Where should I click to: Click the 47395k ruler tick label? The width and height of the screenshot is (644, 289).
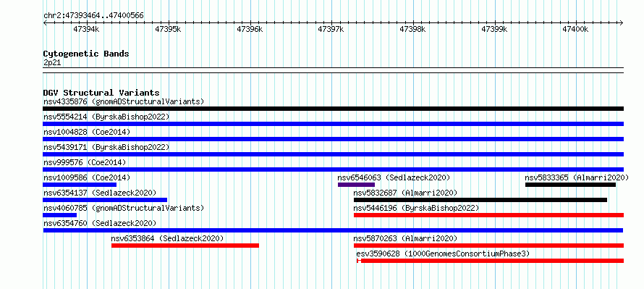point(168,29)
